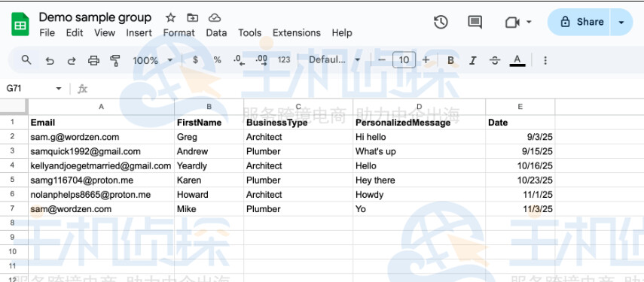Open the 123 more formats menu

coord(284,60)
